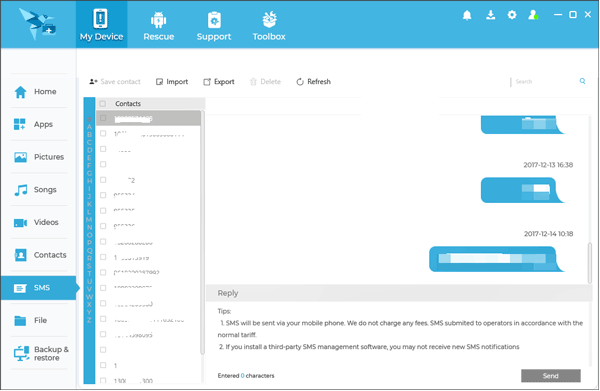Image resolution: width=600 pixels, height=391 pixels.
Task: Open the user account icon
Action: tap(533, 15)
